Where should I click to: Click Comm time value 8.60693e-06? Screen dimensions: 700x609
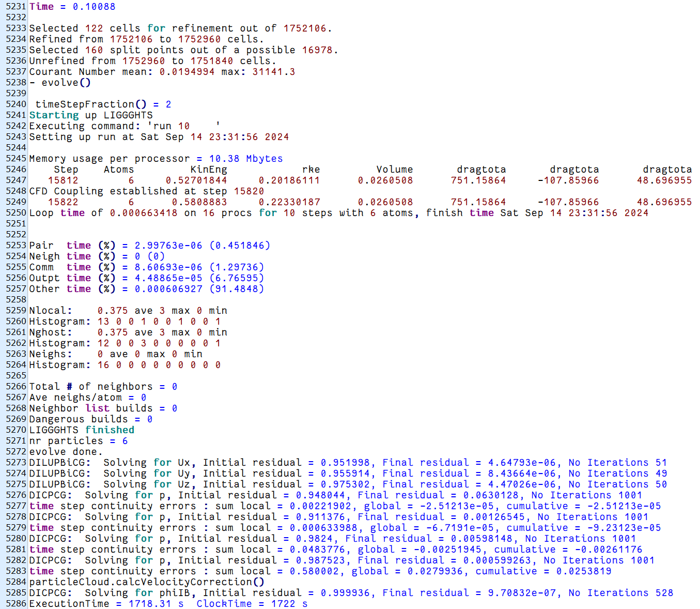(168, 267)
